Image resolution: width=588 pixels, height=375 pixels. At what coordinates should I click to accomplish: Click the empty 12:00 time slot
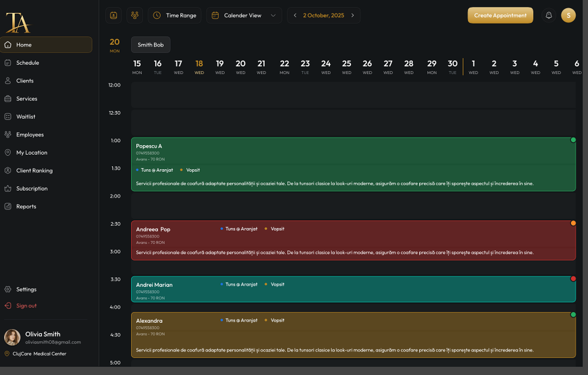[353, 95]
